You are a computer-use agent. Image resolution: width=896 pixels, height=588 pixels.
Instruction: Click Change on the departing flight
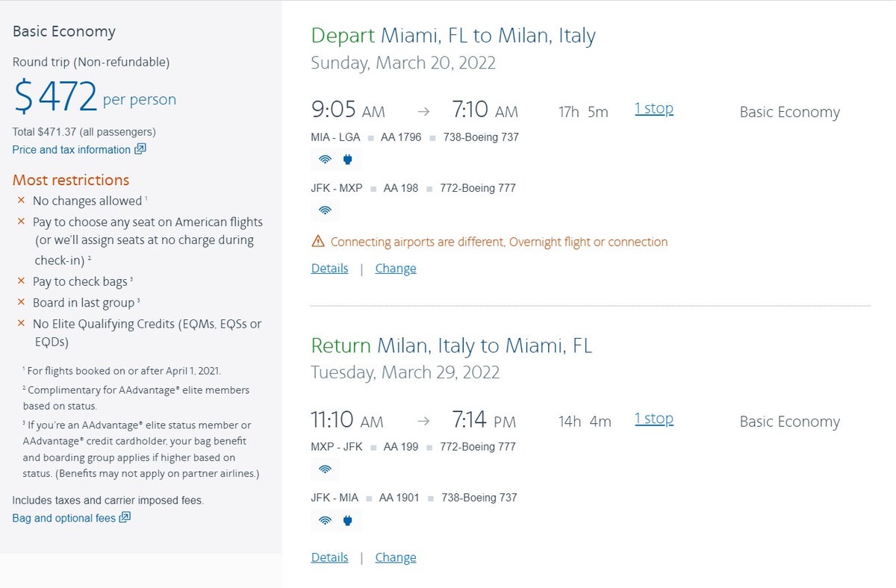[x=395, y=268]
